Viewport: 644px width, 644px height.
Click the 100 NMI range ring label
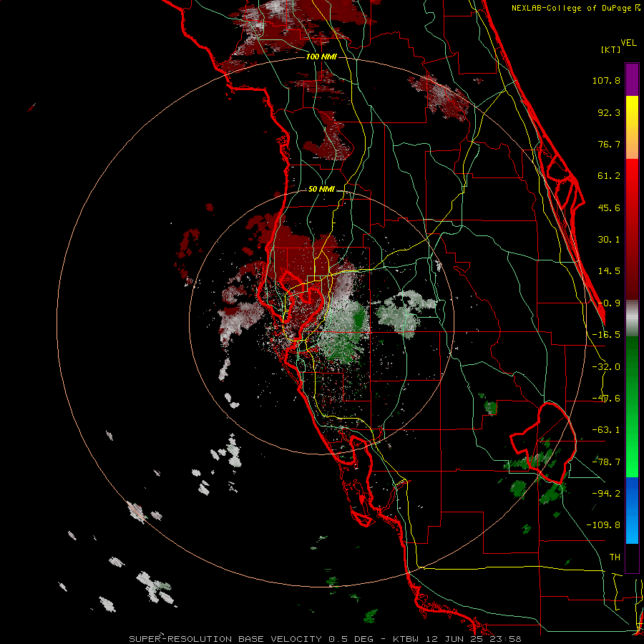click(321, 57)
